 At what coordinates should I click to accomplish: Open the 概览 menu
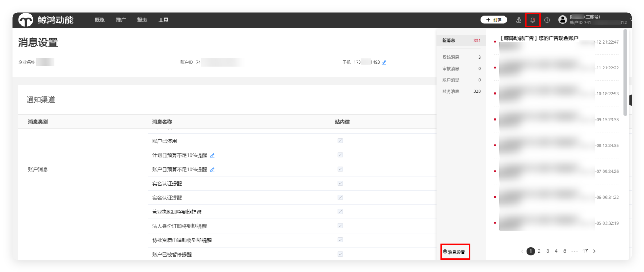100,20
